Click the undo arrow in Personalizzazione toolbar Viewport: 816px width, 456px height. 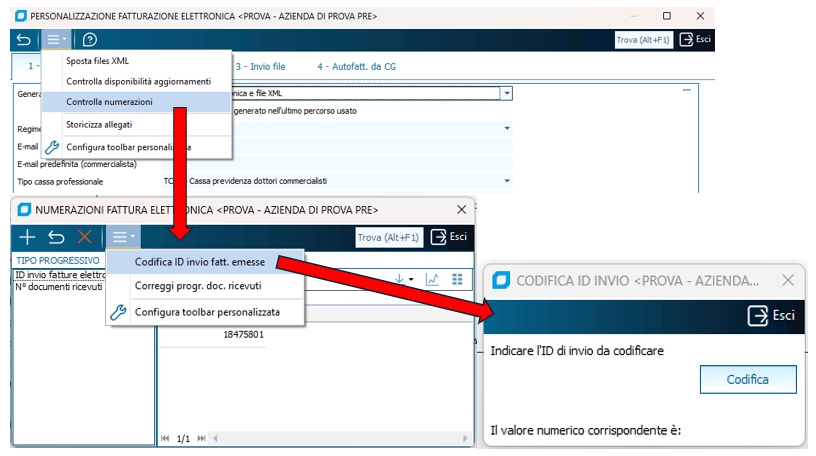click(x=23, y=40)
